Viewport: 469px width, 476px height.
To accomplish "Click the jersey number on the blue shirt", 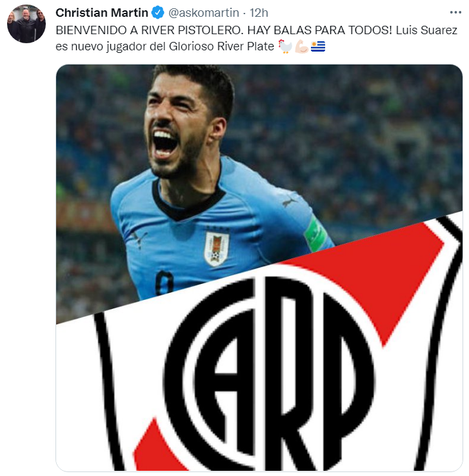I will pos(165,283).
